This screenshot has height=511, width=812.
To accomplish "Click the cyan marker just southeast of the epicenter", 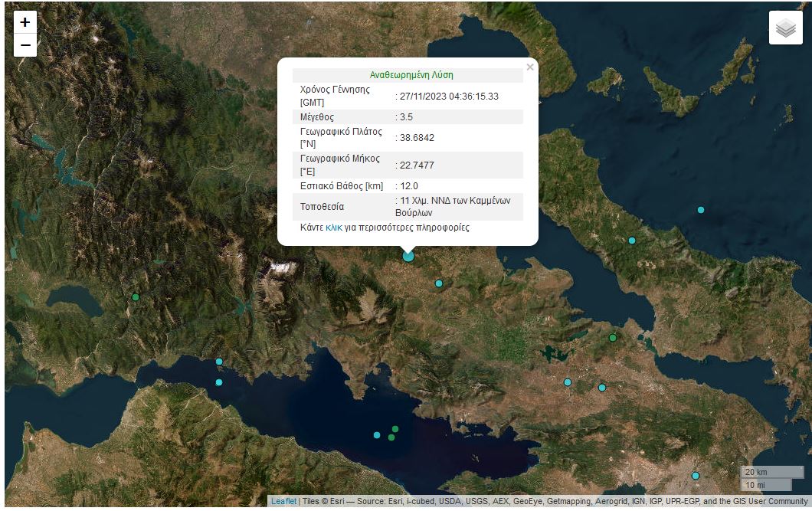I will pyautogui.click(x=439, y=283).
